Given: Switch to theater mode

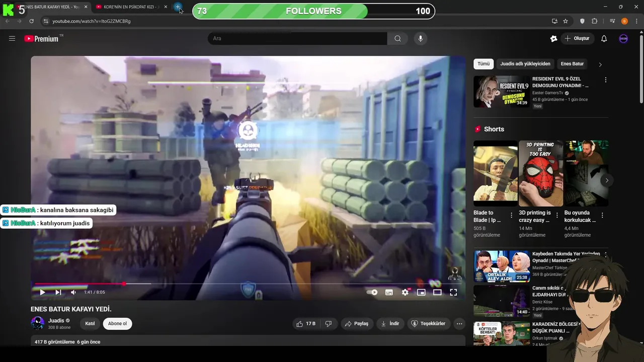Looking at the screenshot, I should tap(437, 292).
